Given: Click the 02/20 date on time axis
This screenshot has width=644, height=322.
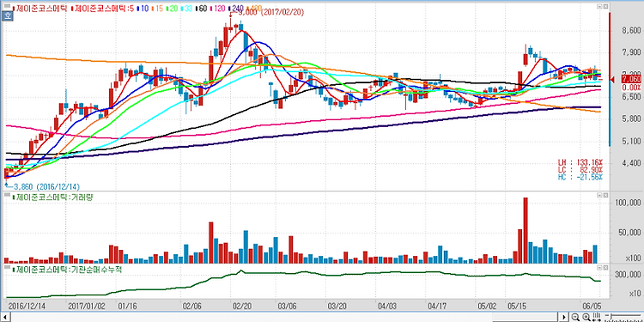Looking at the screenshot, I should point(242,306).
